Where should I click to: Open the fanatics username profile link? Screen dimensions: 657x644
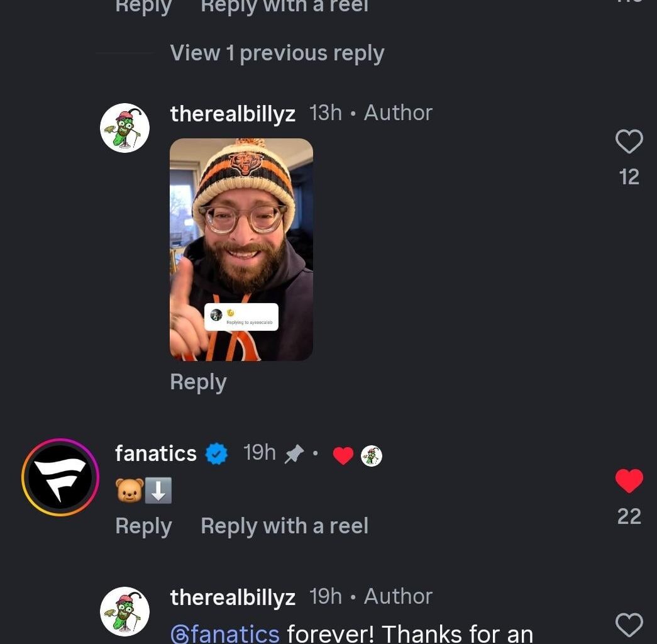pyautogui.click(x=156, y=453)
